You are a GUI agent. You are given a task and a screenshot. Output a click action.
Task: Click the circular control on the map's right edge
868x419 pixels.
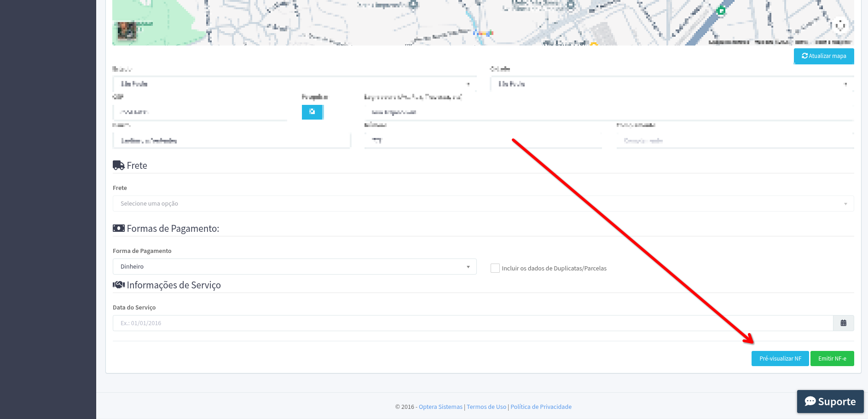tap(840, 25)
